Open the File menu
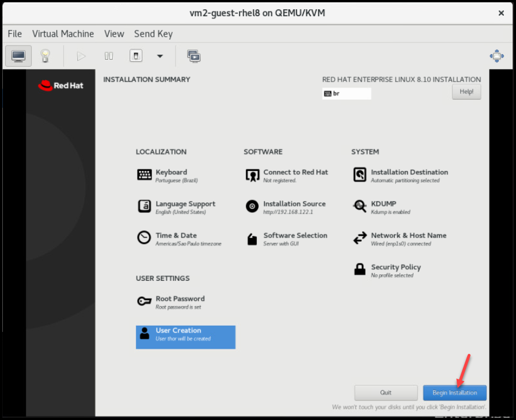Viewport: 516px width, 420px height. point(15,34)
